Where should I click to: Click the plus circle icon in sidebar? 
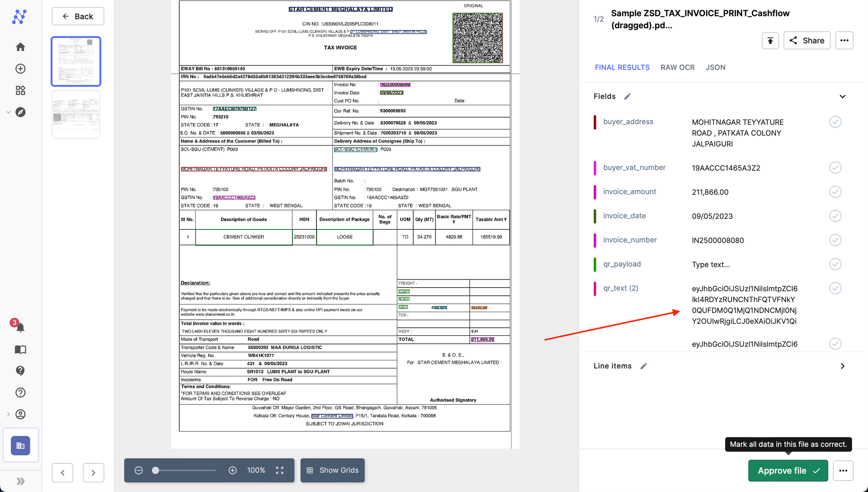tap(20, 69)
